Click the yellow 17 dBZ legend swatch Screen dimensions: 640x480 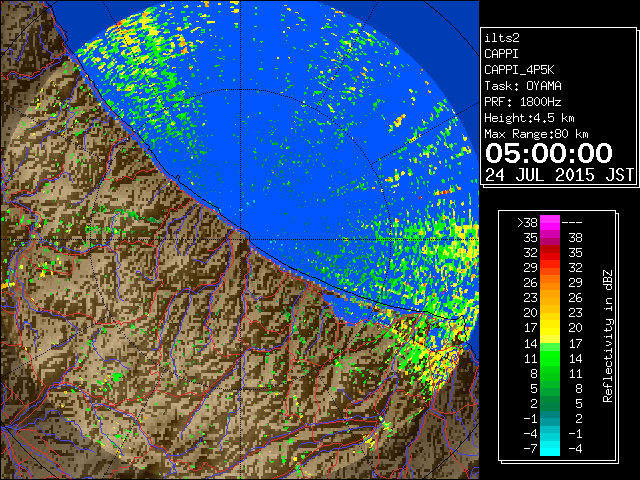[550, 328]
